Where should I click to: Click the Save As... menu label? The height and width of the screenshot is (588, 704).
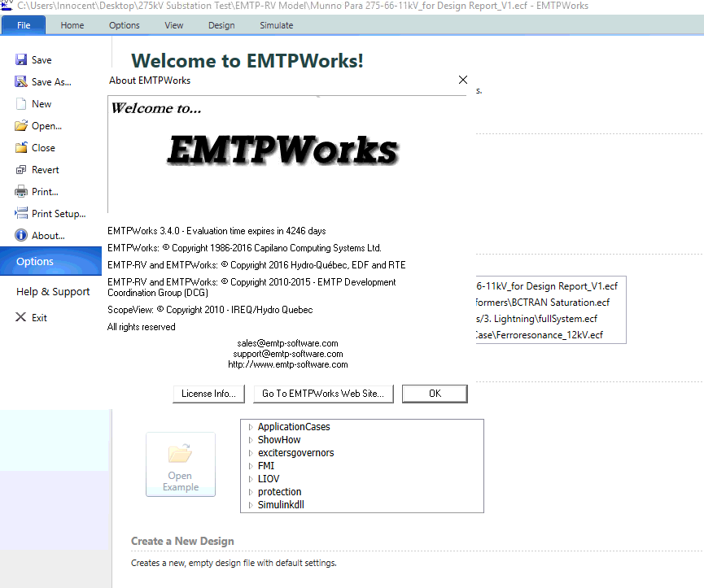tap(51, 81)
